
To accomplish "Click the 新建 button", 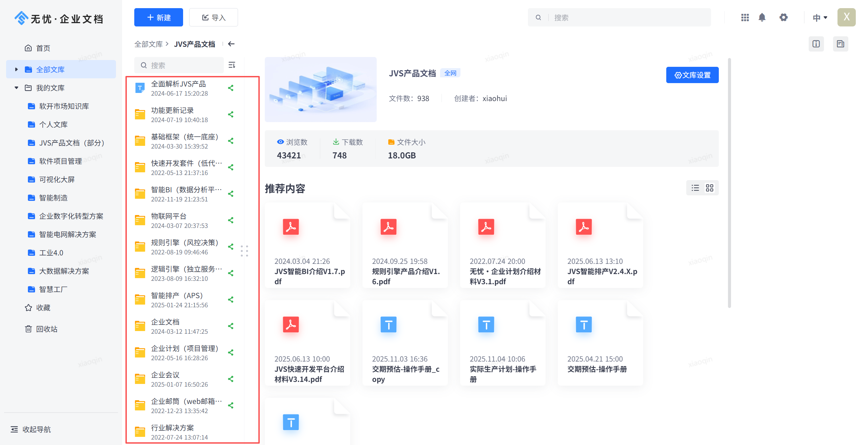I will pyautogui.click(x=158, y=17).
